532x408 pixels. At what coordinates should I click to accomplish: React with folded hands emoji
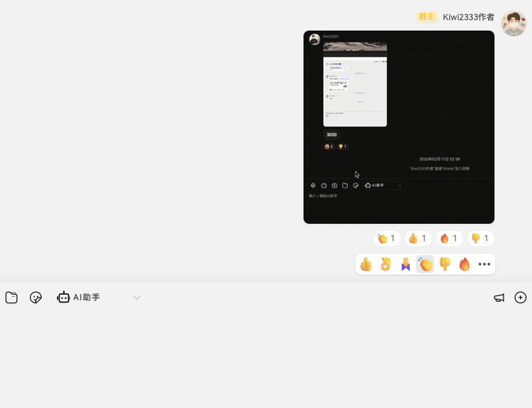(x=406, y=264)
